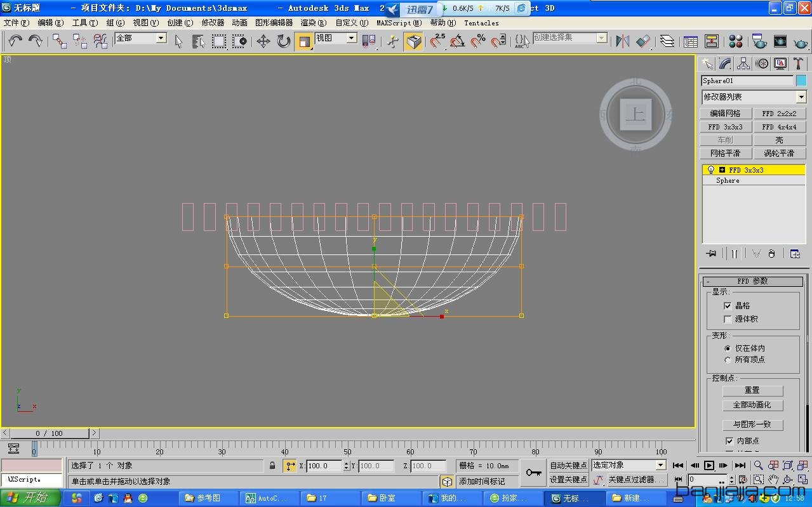Image resolution: width=812 pixels, height=507 pixels.
Task: Click the 全部动画化 button
Action: point(752,405)
